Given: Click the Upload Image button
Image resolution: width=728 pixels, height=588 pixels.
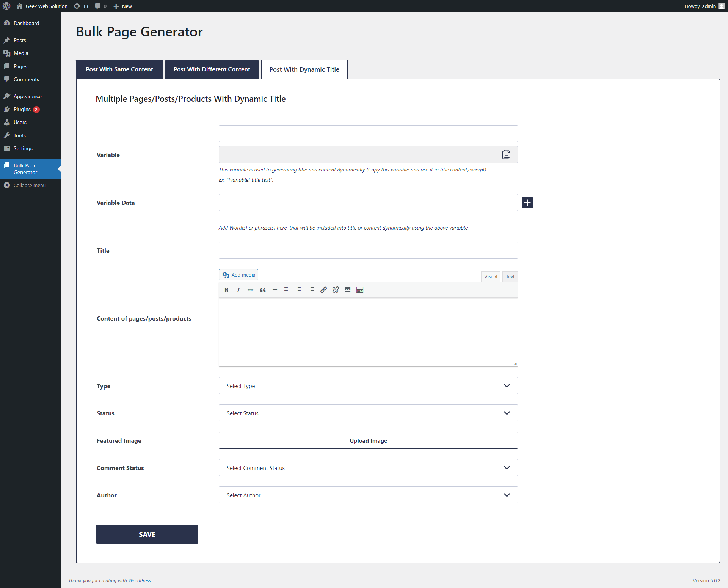Looking at the screenshot, I should (x=368, y=440).
